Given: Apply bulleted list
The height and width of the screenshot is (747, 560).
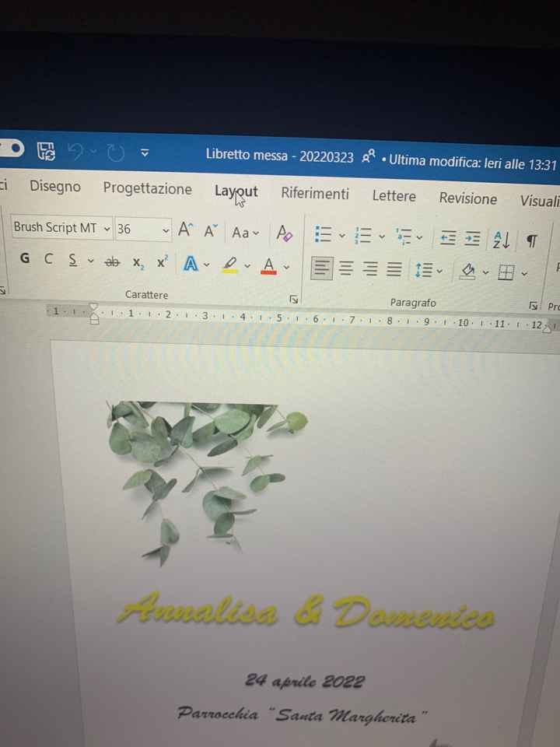Looking at the screenshot, I should click(x=324, y=234).
